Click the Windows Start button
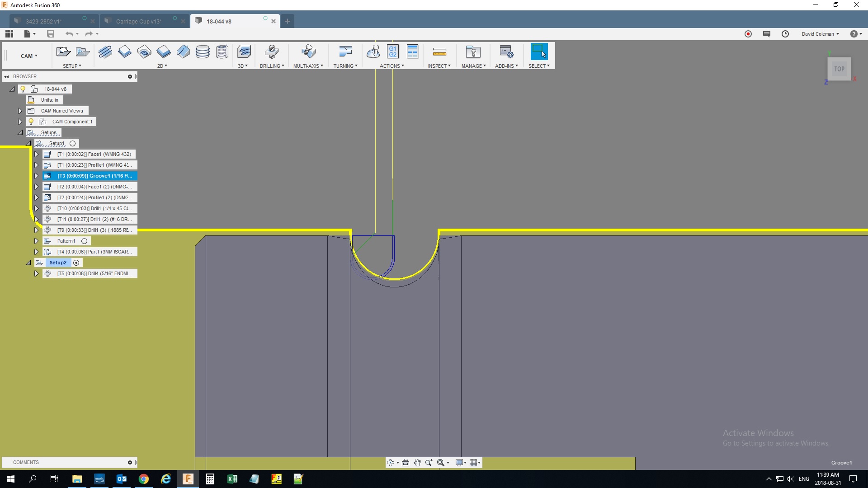 coord(11,479)
